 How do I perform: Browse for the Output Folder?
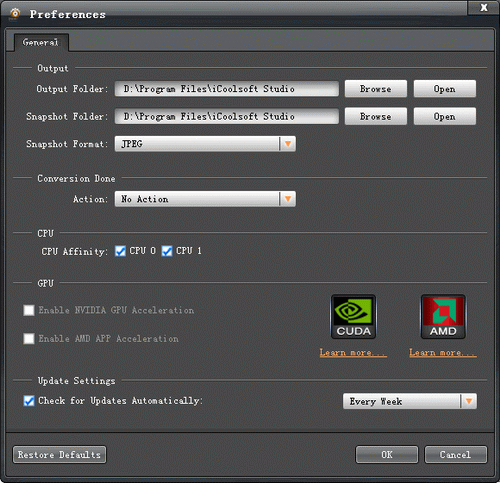click(x=376, y=89)
